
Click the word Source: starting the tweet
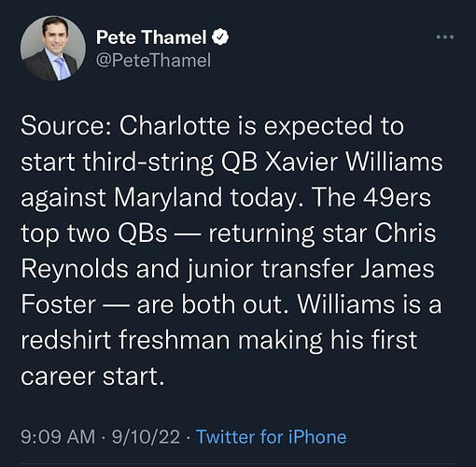[x=66, y=126]
